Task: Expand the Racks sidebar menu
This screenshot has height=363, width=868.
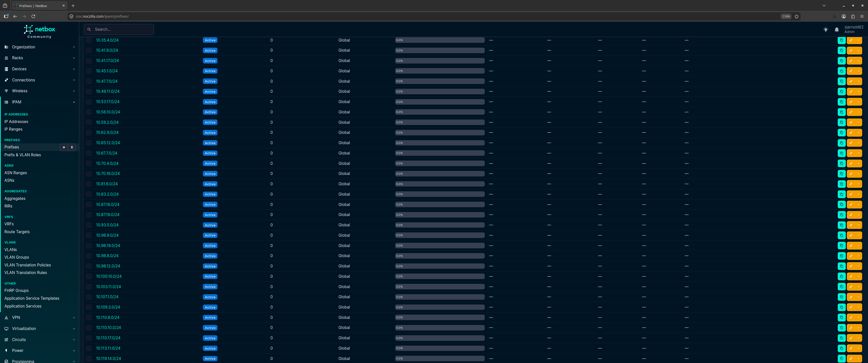Action: pos(39,58)
